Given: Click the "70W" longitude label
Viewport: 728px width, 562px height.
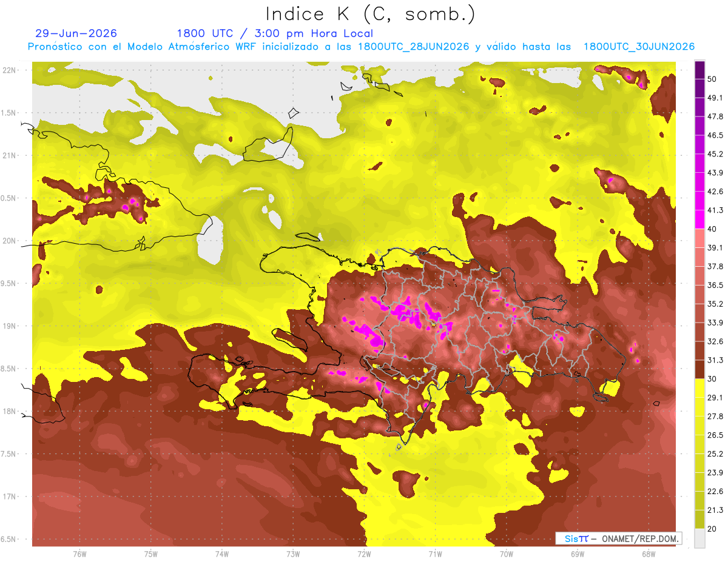Looking at the screenshot, I should (x=507, y=554).
